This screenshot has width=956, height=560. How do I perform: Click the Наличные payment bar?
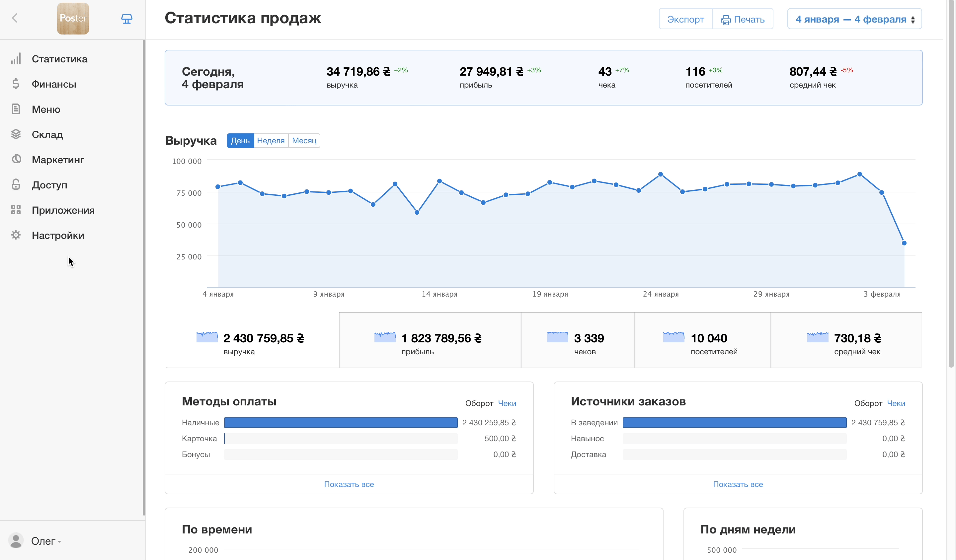pos(340,422)
